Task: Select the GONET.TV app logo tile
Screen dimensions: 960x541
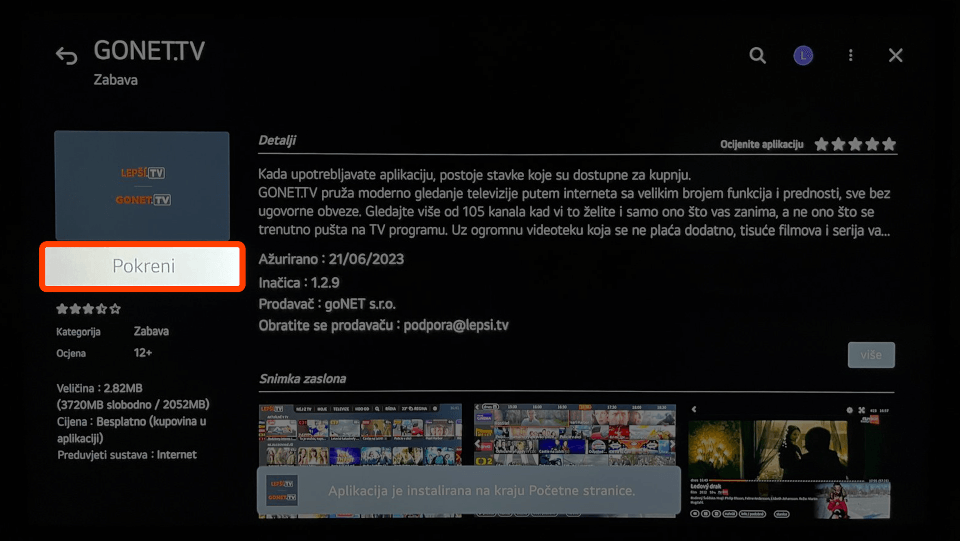Action: [x=142, y=185]
